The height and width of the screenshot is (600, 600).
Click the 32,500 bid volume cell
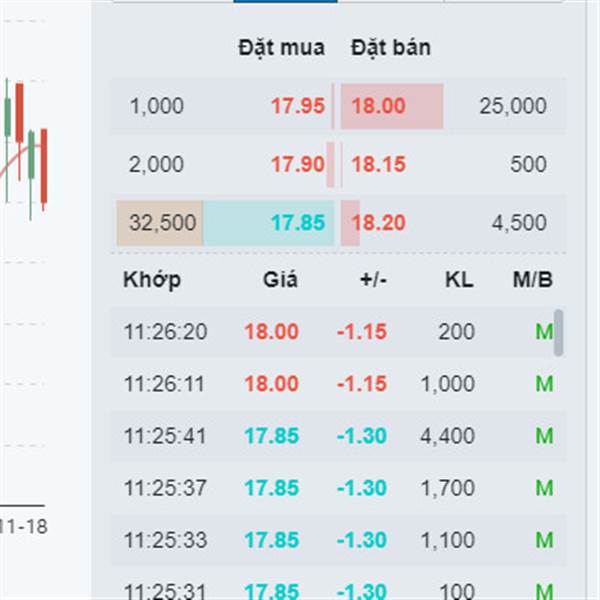162,223
